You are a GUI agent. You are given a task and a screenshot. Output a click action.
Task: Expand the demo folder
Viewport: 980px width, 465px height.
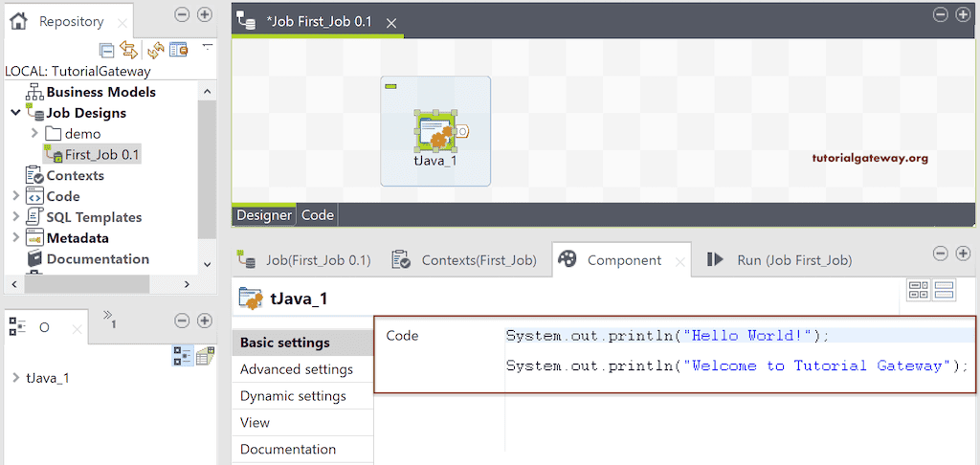coord(34,134)
